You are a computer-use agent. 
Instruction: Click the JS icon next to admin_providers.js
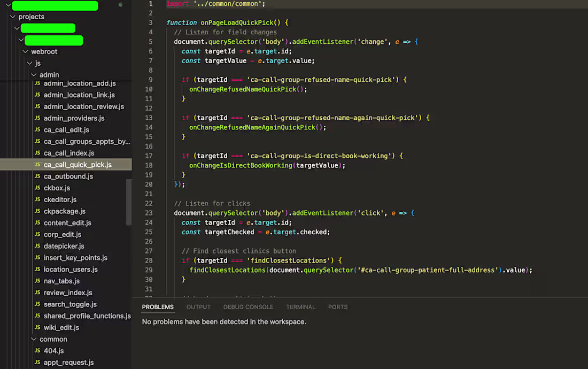pos(37,118)
